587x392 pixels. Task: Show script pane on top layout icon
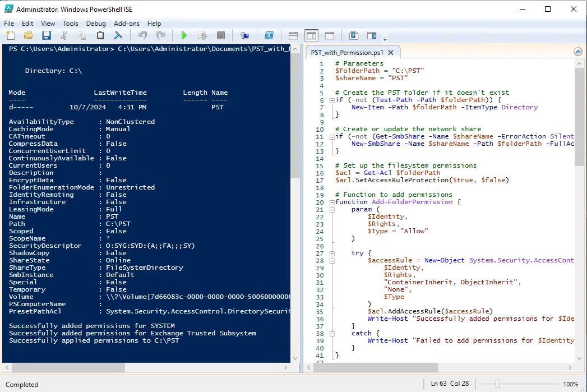293,35
